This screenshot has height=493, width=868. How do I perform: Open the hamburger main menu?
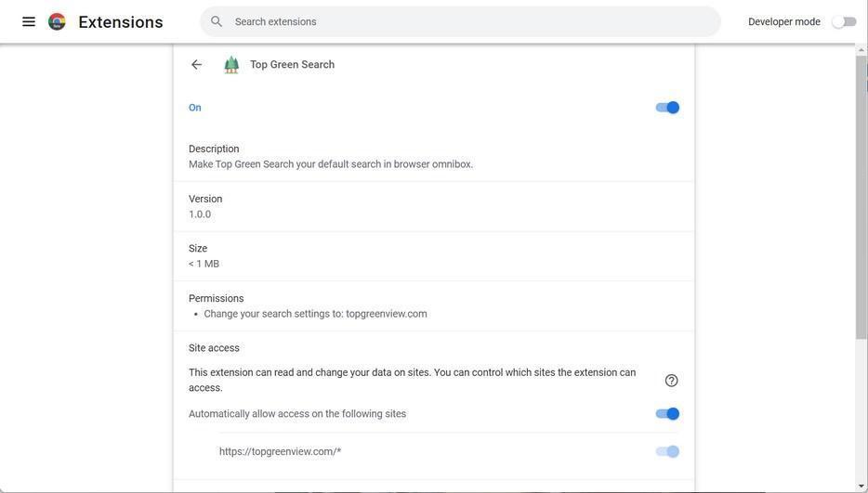click(29, 21)
